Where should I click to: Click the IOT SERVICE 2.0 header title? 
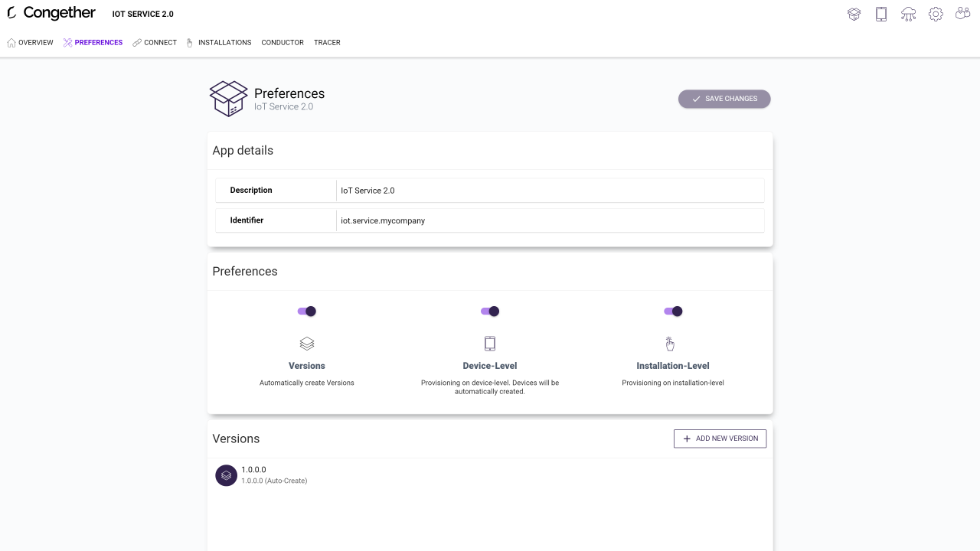pyautogui.click(x=143, y=15)
